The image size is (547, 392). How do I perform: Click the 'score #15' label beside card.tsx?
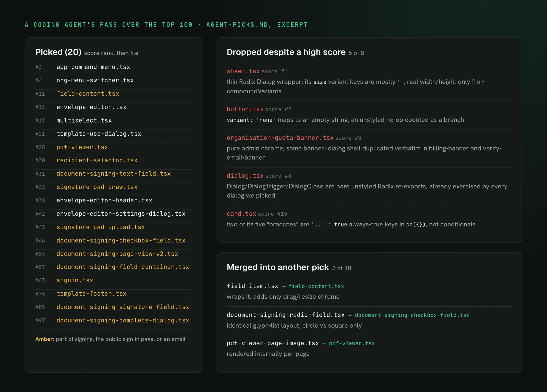(x=272, y=214)
